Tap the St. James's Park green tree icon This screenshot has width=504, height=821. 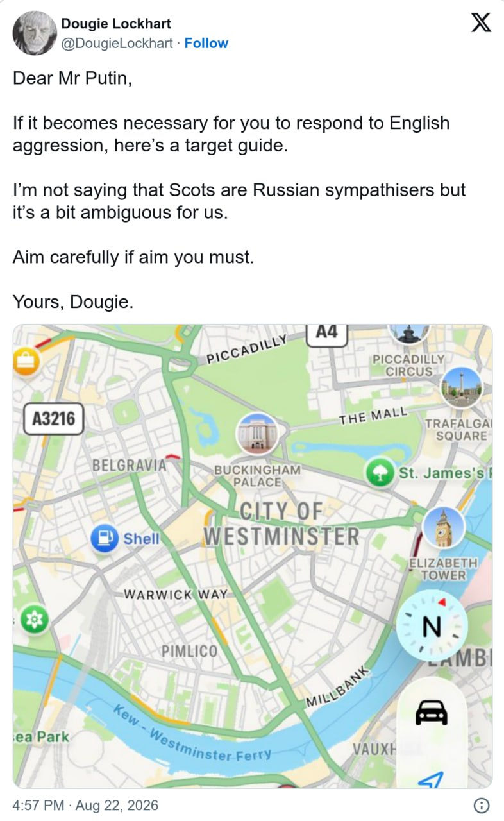click(x=380, y=473)
